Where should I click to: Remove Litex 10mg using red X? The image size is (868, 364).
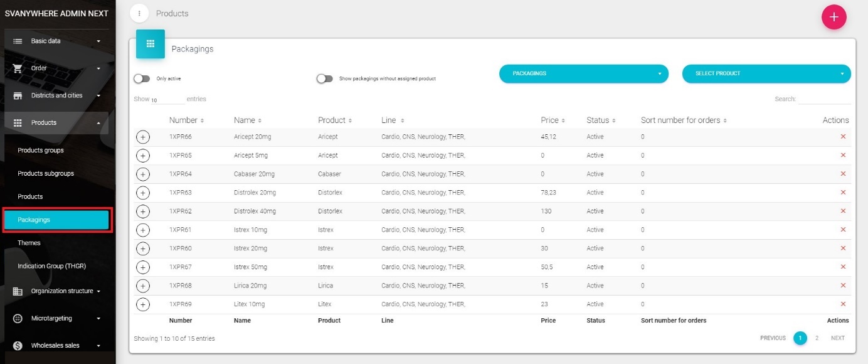tap(843, 304)
